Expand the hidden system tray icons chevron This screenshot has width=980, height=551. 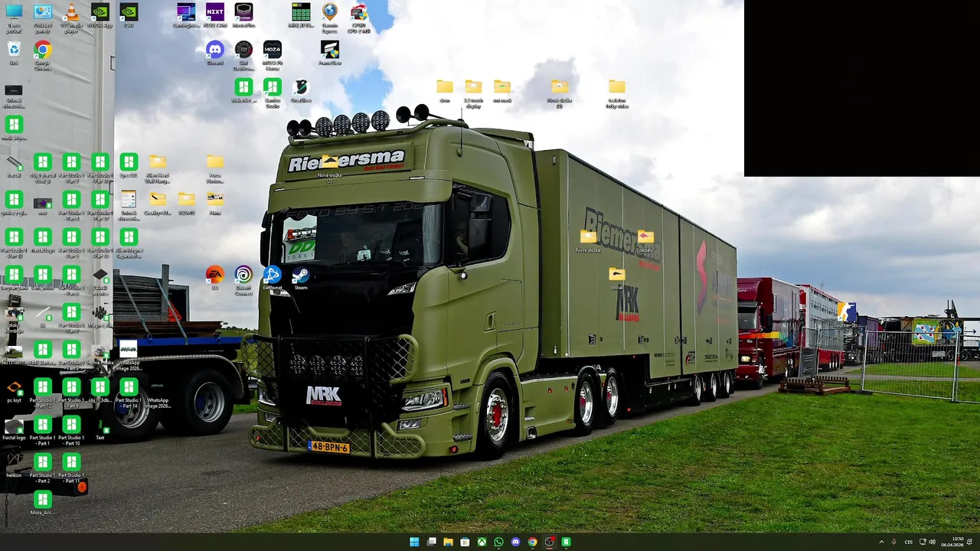pos(880,542)
